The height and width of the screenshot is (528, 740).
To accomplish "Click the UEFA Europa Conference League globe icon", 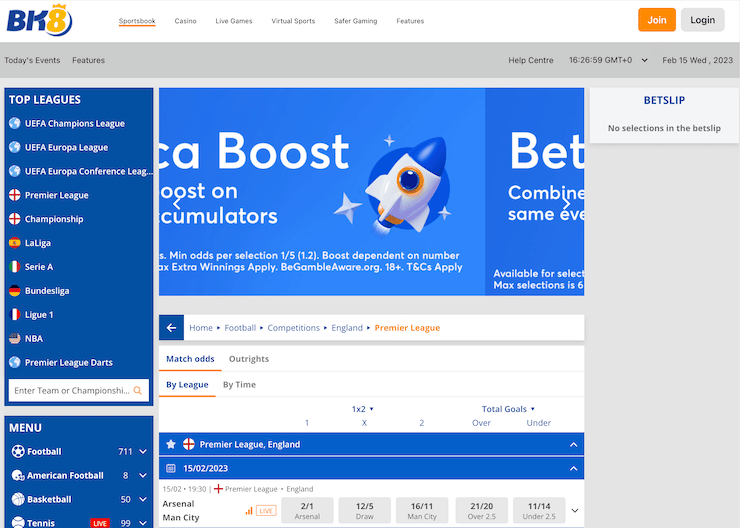I will [x=15, y=171].
